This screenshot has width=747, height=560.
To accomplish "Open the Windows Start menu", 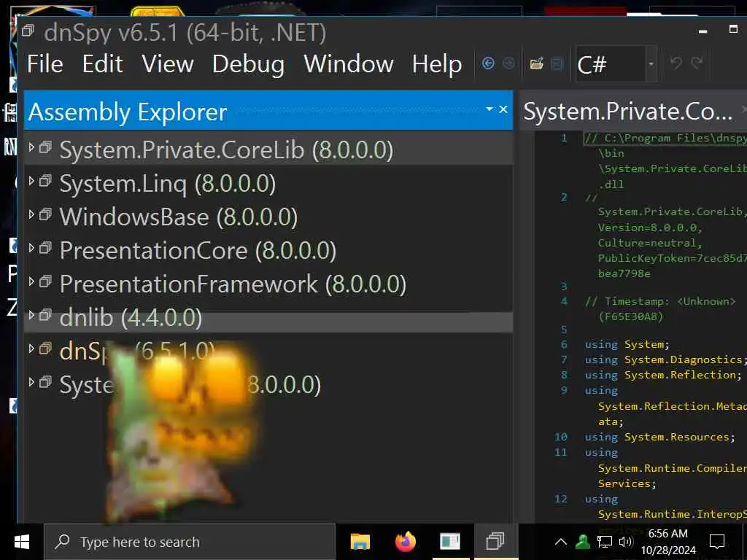I will [x=22, y=542].
